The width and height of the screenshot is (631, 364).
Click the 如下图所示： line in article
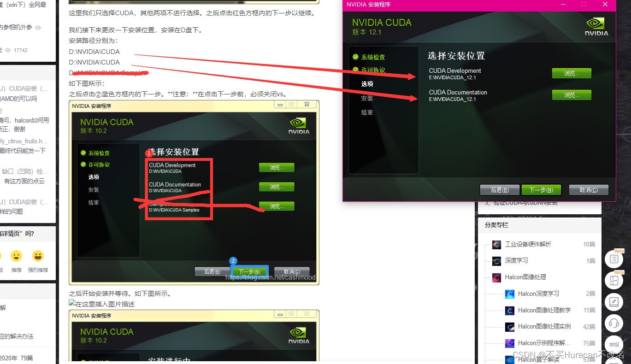point(87,83)
